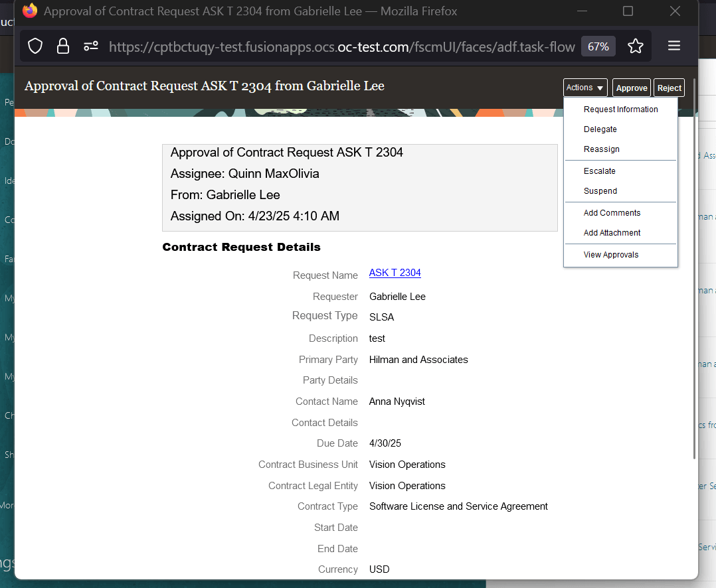
Task: Choose Delegate from the Actions menu
Action: (599, 129)
